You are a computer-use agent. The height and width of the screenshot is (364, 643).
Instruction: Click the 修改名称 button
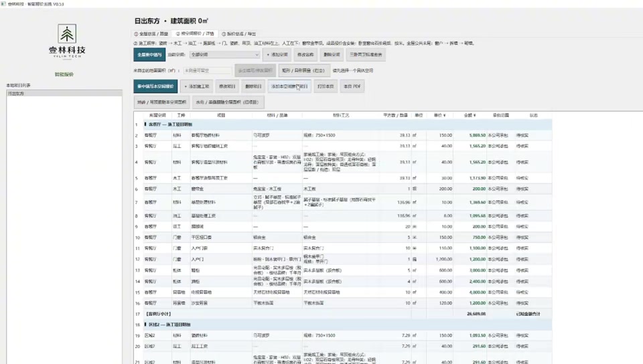tap(305, 54)
